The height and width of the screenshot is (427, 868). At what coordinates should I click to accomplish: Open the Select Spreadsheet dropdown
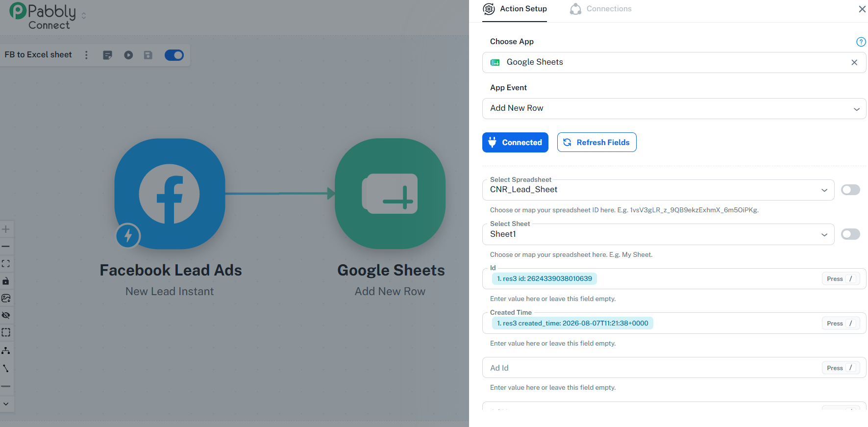658,190
